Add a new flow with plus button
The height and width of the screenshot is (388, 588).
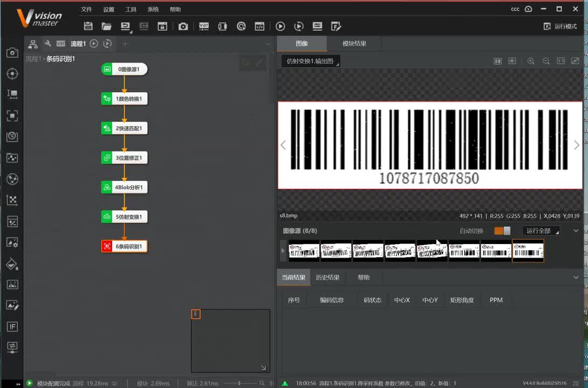[125, 44]
